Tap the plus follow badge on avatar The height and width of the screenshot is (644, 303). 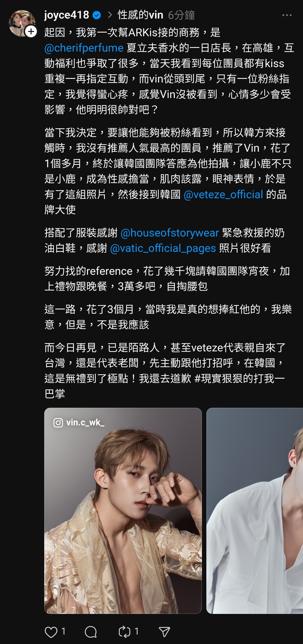coord(31,32)
